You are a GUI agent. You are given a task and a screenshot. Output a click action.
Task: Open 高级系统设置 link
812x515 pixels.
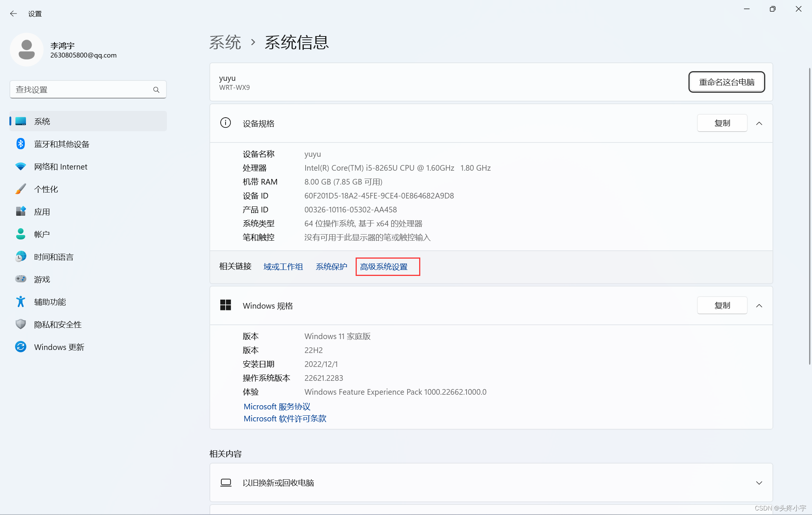pyautogui.click(x=384, y=267)
